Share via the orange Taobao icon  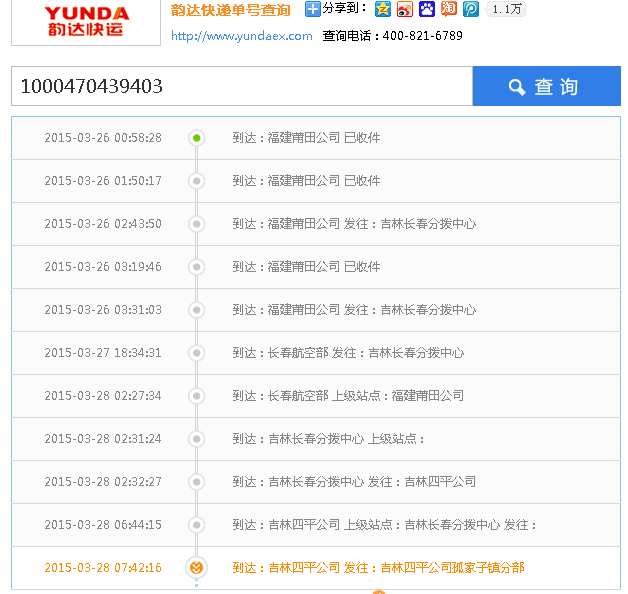pyautogui.click(x=449, y=9)
